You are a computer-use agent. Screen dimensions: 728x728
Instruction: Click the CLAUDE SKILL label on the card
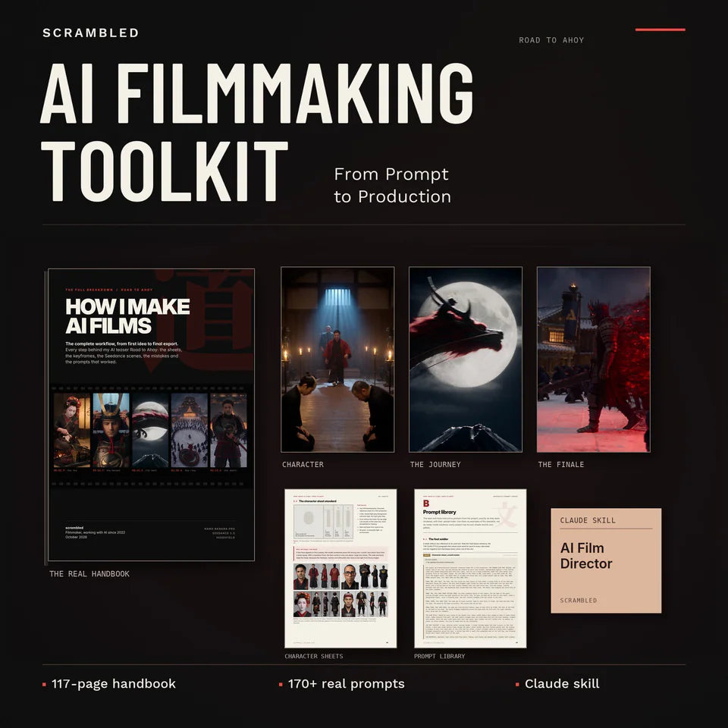[x=588, y=520]
